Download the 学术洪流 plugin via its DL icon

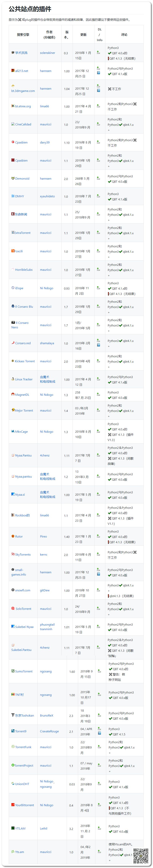click(x=98, y=52)
